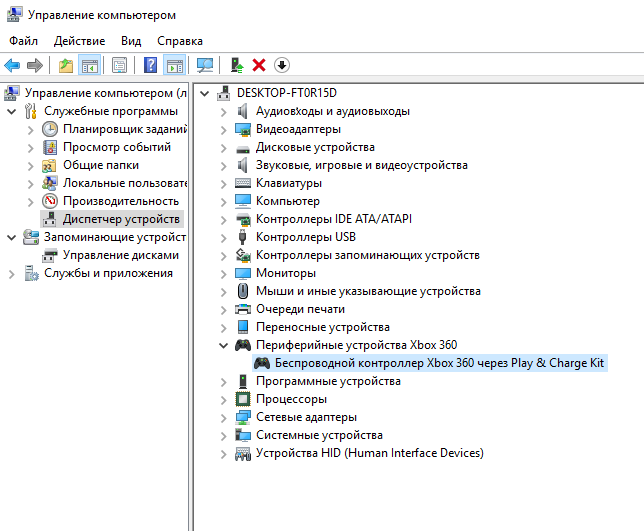644x531 pixels.
Task: Click the Сетевые адаптеры network icon
Action: [x=243, y=417]
